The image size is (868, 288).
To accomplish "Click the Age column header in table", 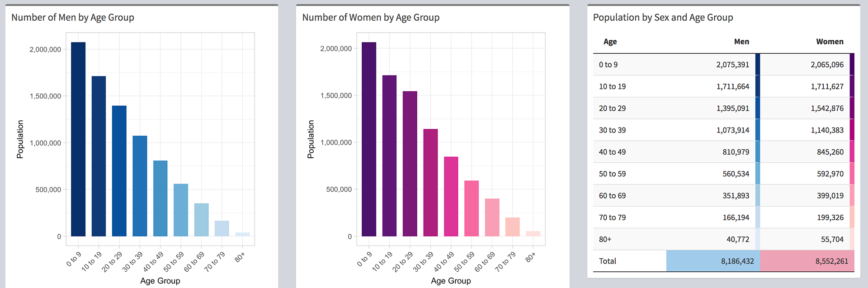I will click(x=610, y=42).
